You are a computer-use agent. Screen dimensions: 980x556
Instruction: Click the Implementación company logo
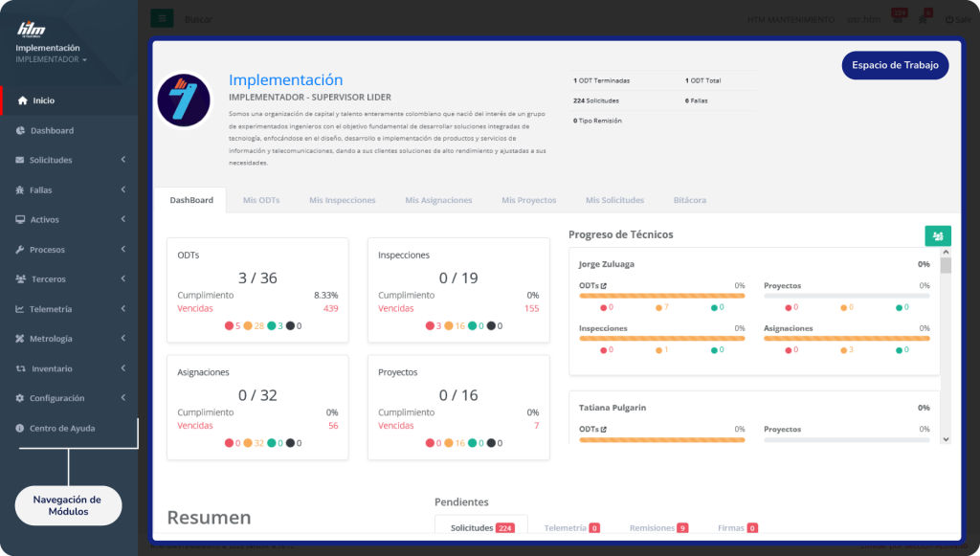184,100
